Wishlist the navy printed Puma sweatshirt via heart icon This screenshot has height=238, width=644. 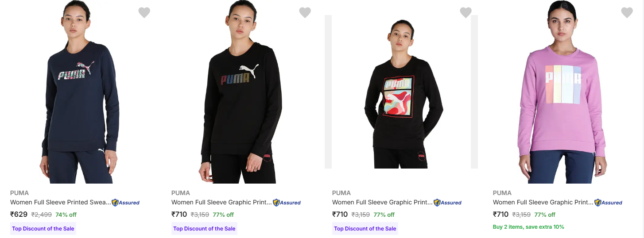144,13
